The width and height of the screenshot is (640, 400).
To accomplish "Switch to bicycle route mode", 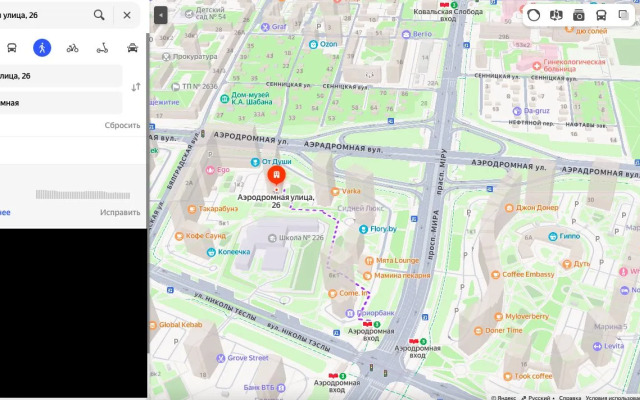I will [x=72, y=47].
